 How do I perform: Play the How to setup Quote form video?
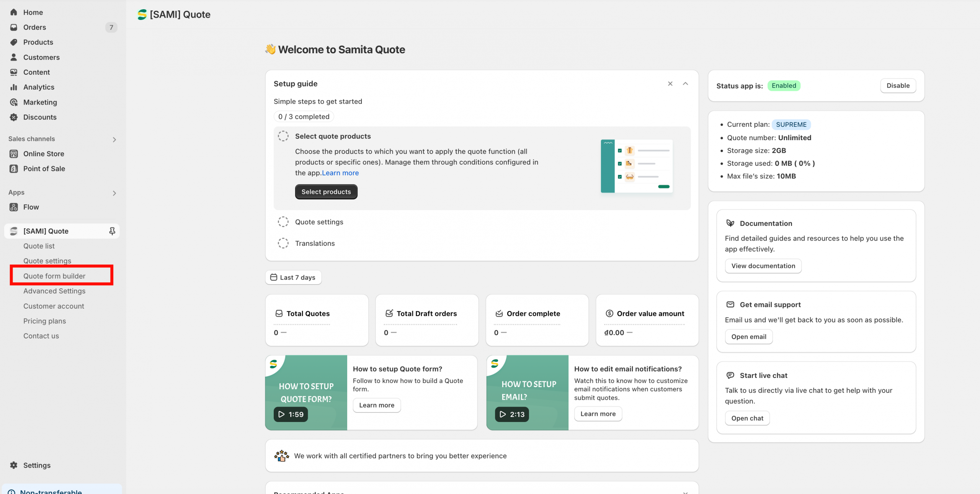(291, 414)
